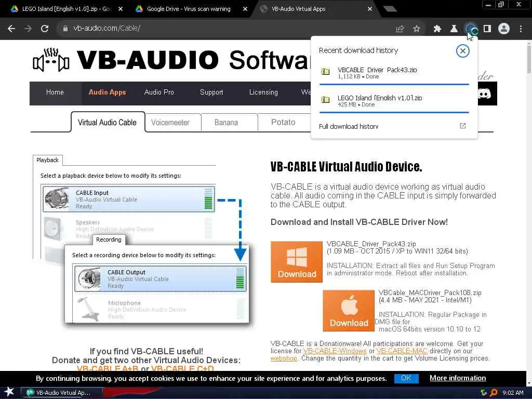Open the profile avatar menu
Screen dimensions: 532x399
tap(504, 29)
